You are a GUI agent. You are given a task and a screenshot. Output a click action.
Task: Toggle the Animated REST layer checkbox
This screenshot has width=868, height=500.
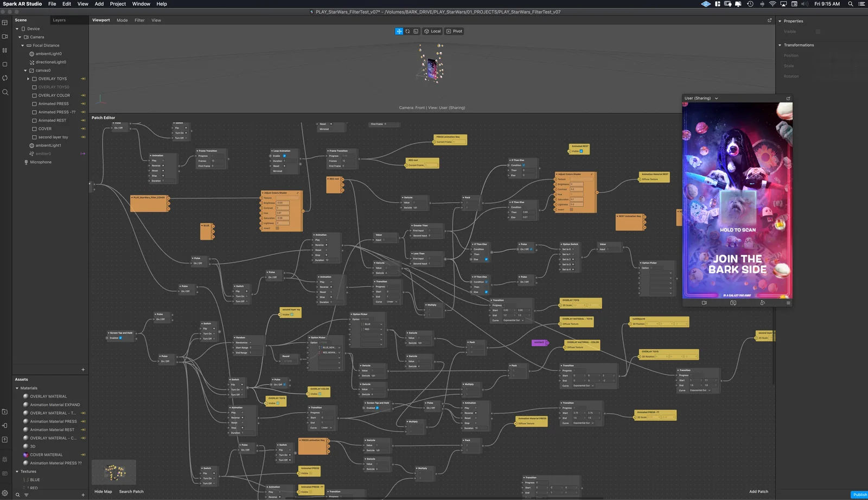tap(34, 120)
